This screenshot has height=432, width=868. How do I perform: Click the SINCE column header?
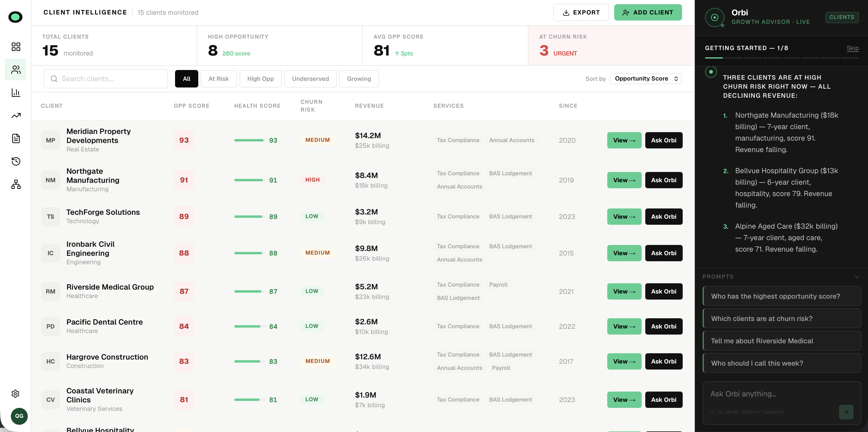[x=568, y=106]
